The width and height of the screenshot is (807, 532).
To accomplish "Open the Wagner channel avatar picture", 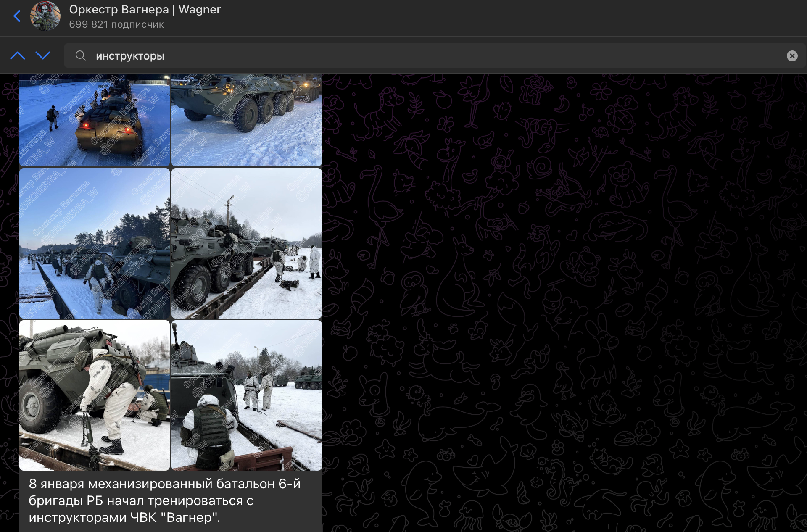I will 45,16.
